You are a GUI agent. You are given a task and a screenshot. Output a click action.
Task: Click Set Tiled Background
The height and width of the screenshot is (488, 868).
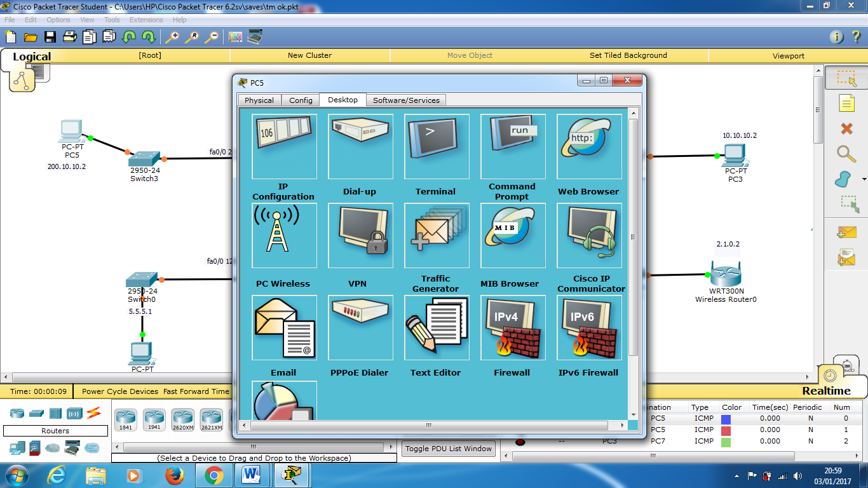pyautogui.click(x=628, y=55)
